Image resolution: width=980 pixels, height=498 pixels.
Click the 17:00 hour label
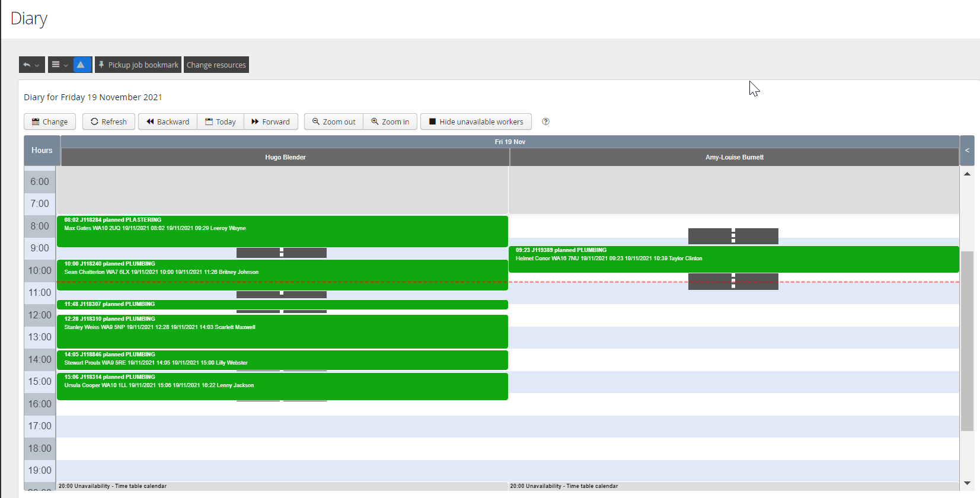click(40, 426)
